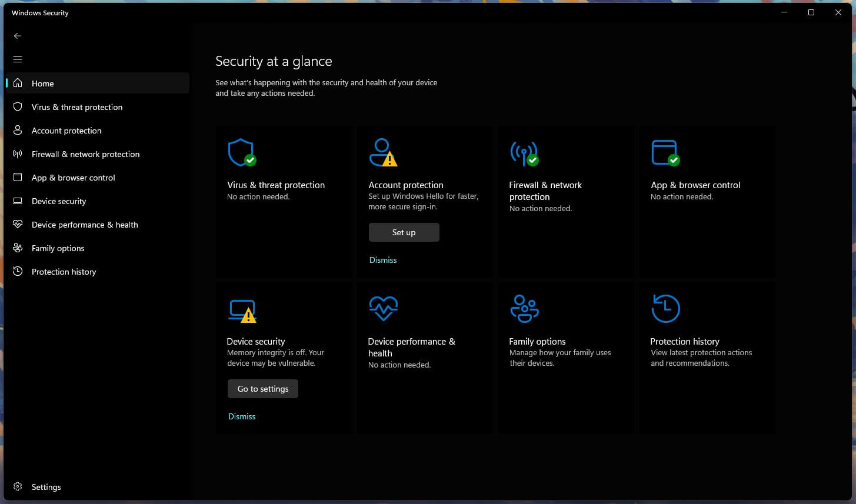This screenshot has width=856, height=504.
Task: Click the Firewall & network protection tile title
Action: pyautogui.click(x=545, y=191)
